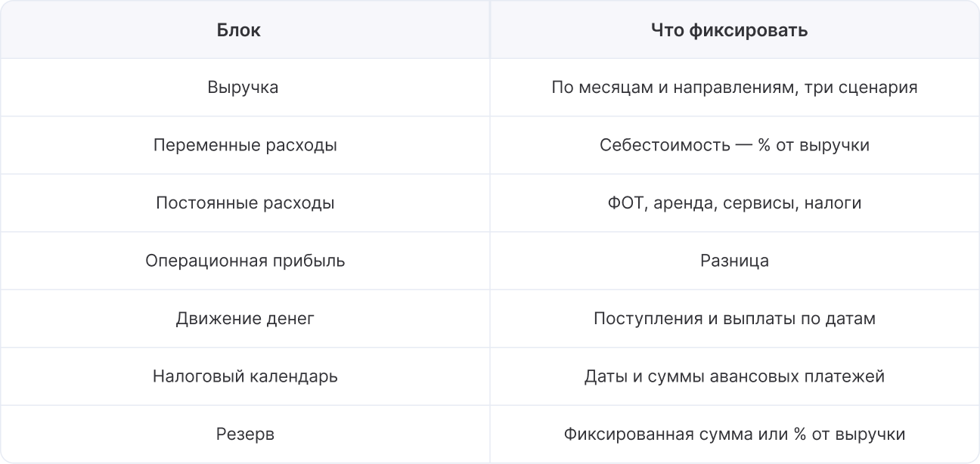Click the Блок column header
Viewport: 980px width, 464px height.
(x=245, y=29)
